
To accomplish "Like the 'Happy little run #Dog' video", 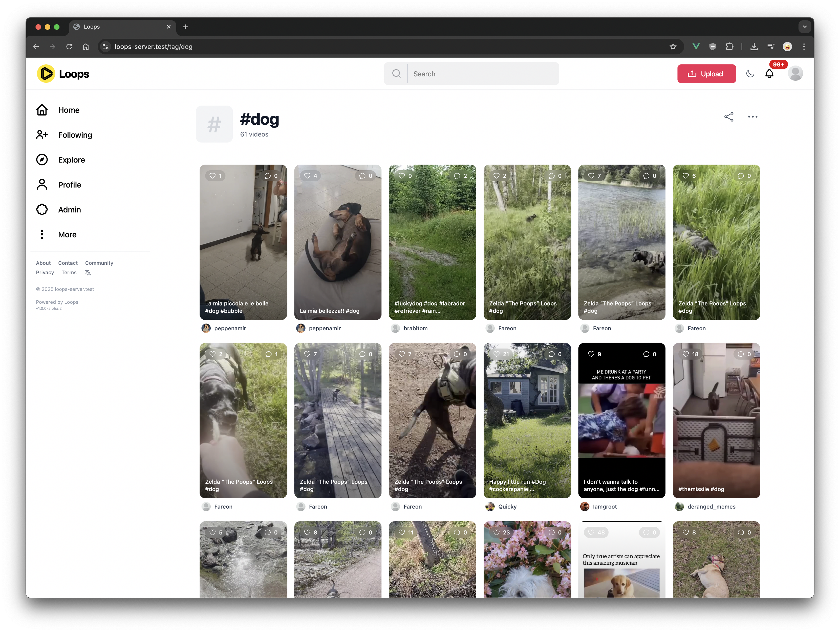I will (x=496, y=354).
